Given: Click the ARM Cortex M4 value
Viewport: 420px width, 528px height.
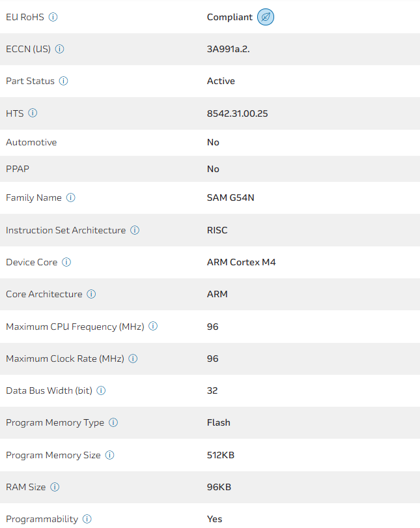Looking at the screenshot, I should 242,262.
